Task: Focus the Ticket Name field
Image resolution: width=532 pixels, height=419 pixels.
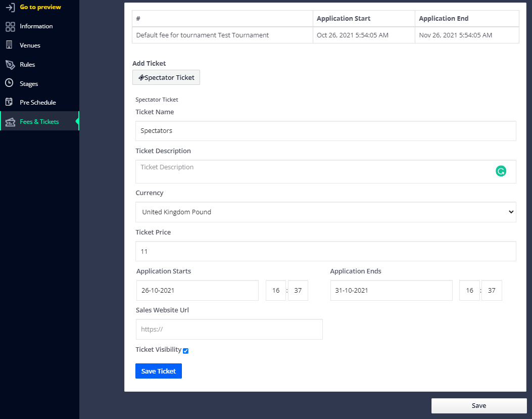Action: coord(326,131)
